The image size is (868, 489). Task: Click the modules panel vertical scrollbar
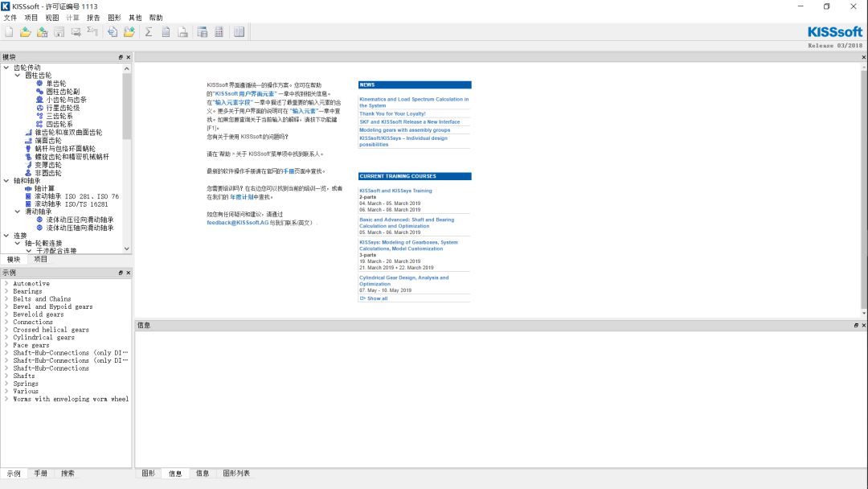pos(127,105)
